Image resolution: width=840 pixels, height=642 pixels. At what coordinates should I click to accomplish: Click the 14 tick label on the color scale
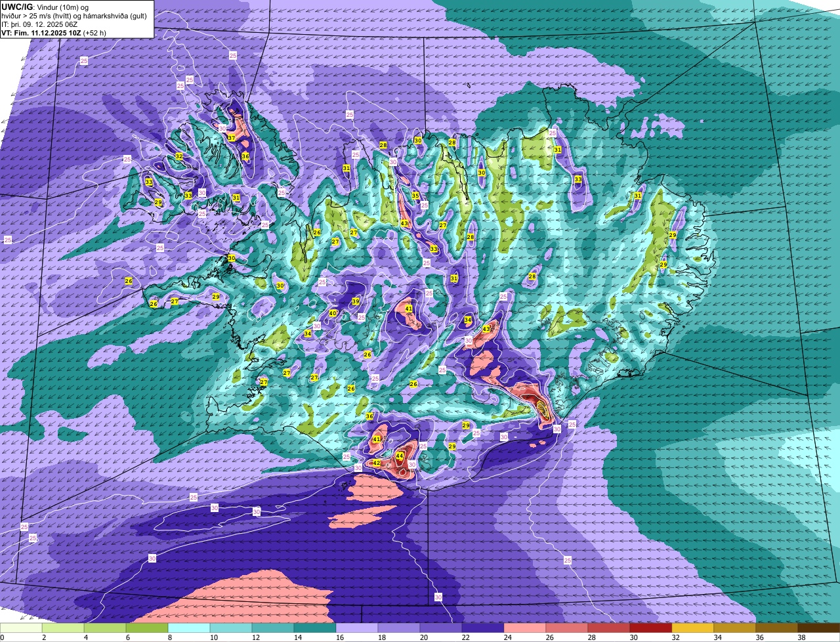[x=298, y=637]
